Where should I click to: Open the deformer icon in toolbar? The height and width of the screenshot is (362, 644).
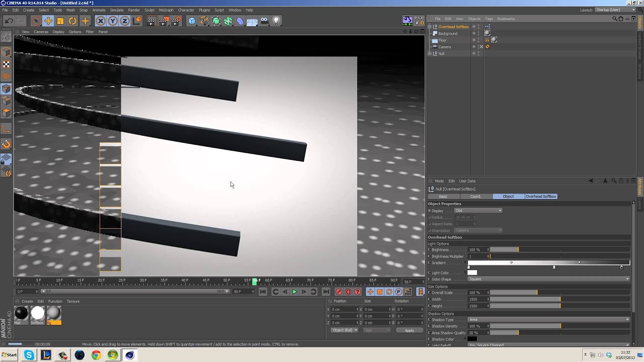(240, 21)
